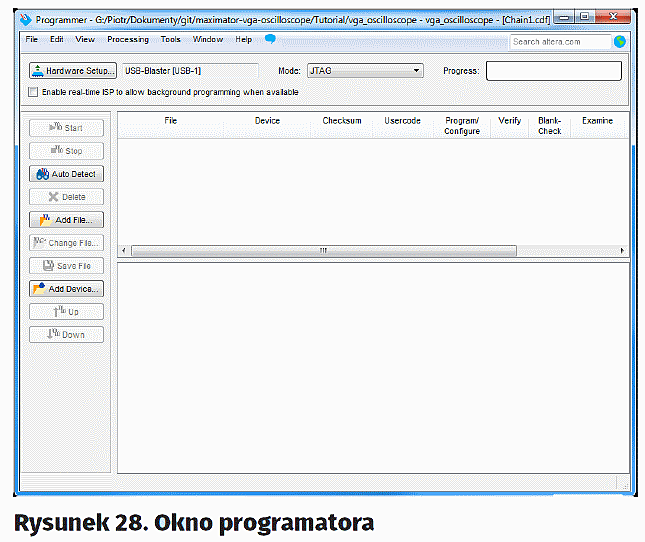Viewport: 645px width, 542px height.
Task: Open the File menu
Action: click(x=32, y=40)
